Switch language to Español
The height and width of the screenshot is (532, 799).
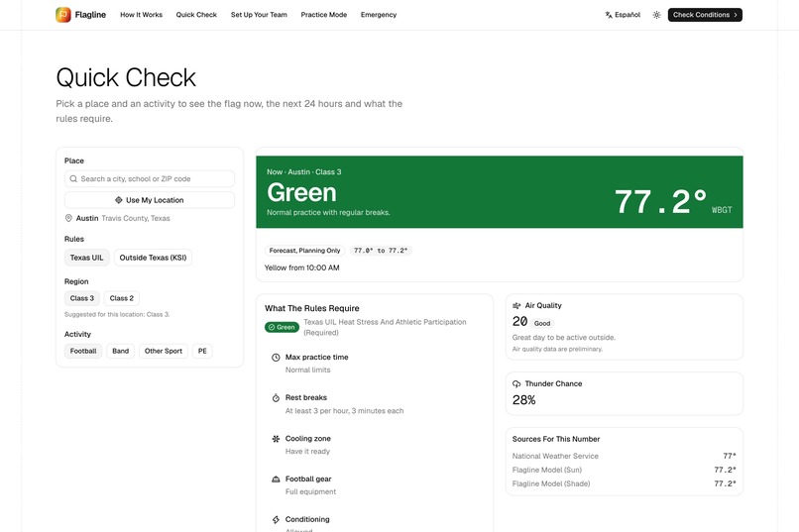[x=623, y=15]
